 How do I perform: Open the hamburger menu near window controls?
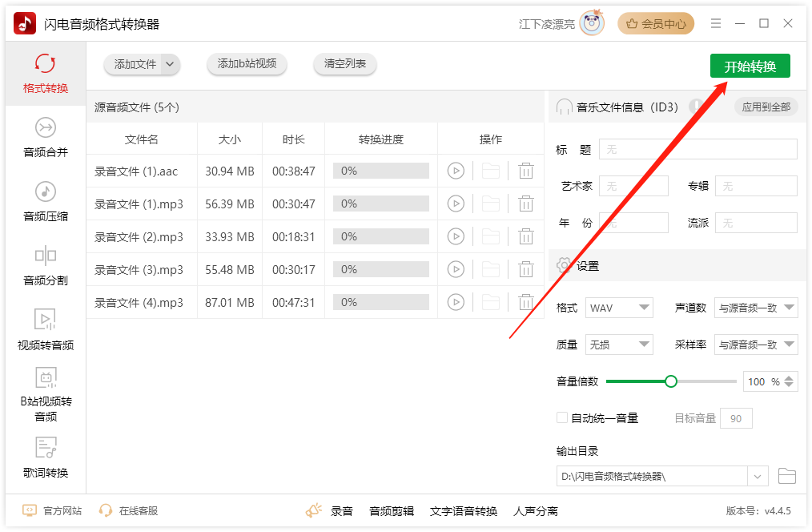point(715,23)
